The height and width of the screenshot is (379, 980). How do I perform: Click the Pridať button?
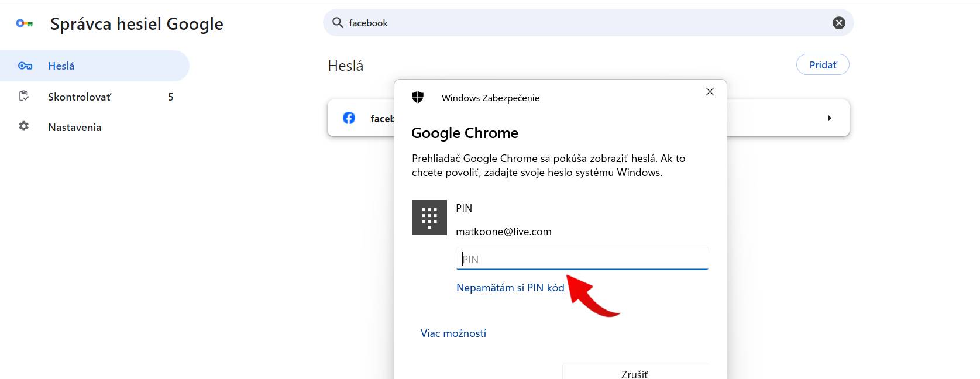click(x=823, y=65)
